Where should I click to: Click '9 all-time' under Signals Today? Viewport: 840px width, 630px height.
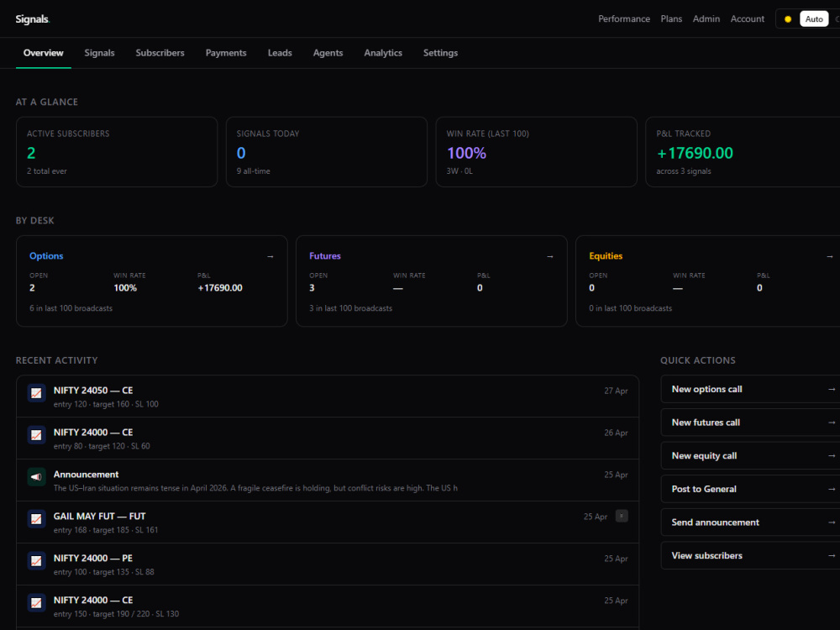click(254, 171)
